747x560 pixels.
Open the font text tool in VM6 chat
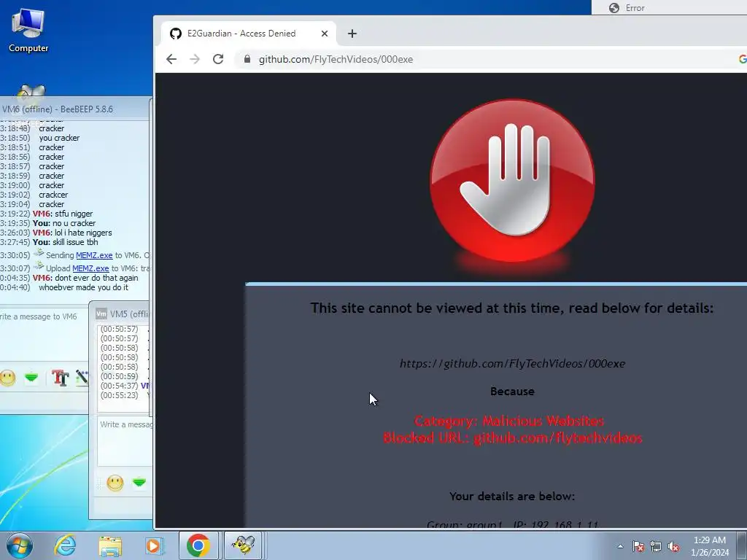(60, 378)
